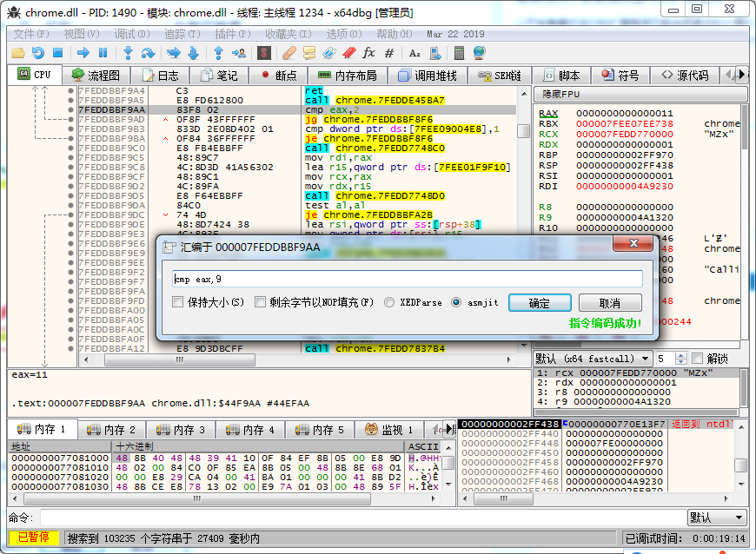Click the run to user code icon
Viewport: 756px width, 554px height.
click(x=239, y=53)
